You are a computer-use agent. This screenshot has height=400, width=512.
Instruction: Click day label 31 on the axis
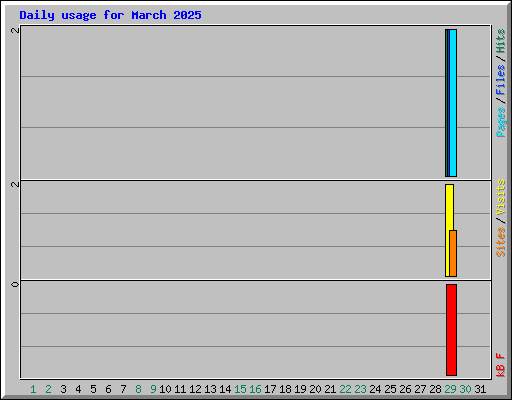pos(480,389)
